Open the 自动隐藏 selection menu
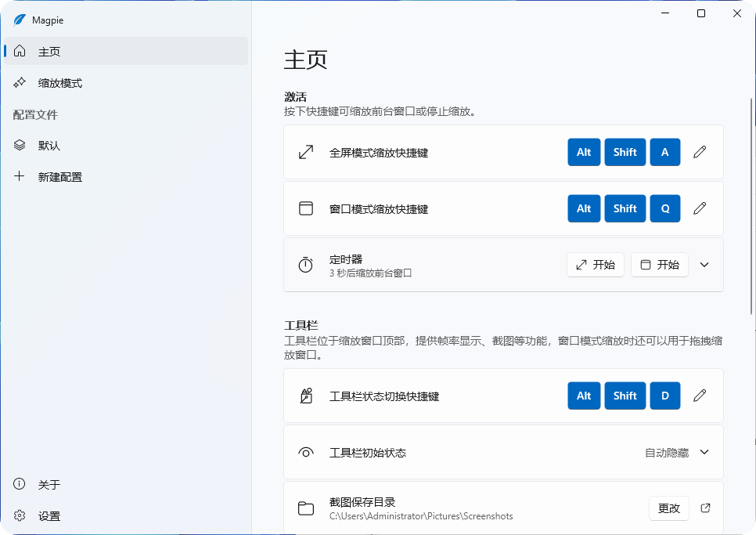The height and width of the screenshot is (535, 756). click(x=678, y=452)
